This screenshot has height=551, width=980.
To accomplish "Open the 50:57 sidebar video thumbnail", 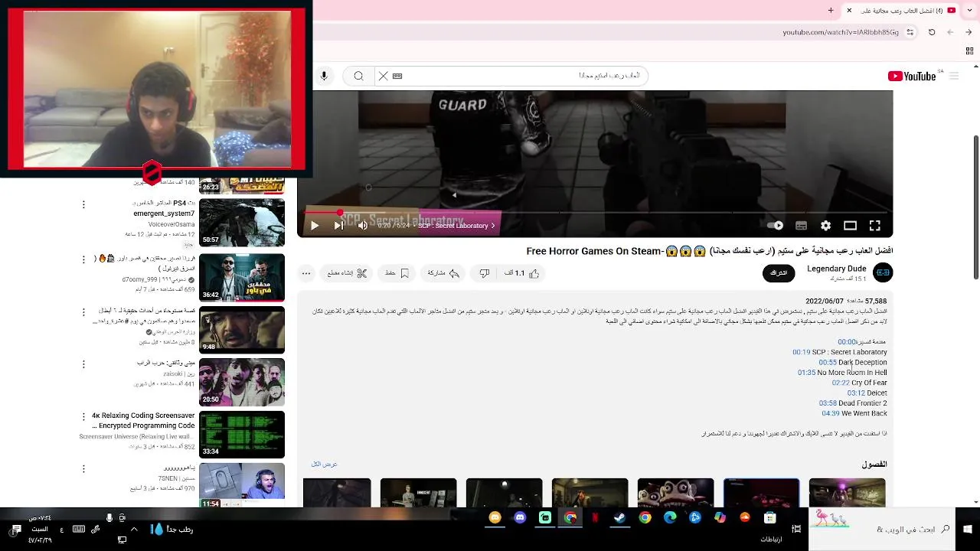I will [x=242, y=223].
